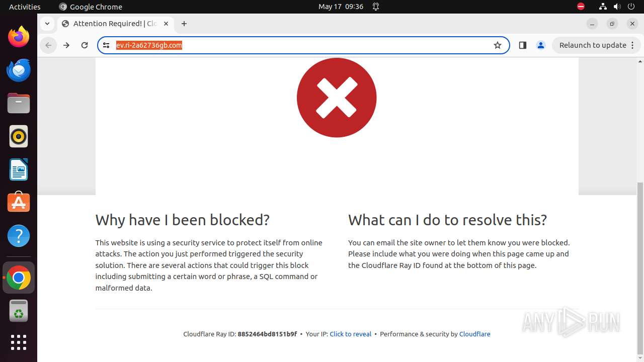
Task: Click the red do-not-disturb indicator in top bar
Action: point(581,7)
